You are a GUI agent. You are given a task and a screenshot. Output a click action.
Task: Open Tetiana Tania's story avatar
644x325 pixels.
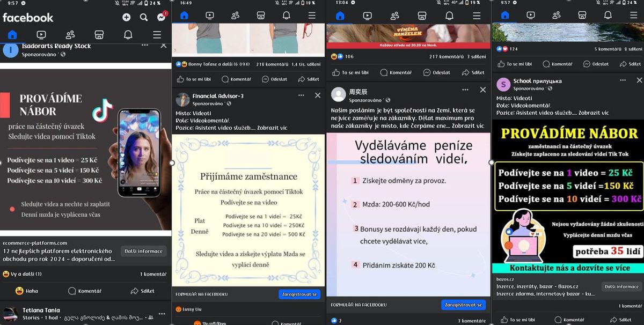click(10, 314)
